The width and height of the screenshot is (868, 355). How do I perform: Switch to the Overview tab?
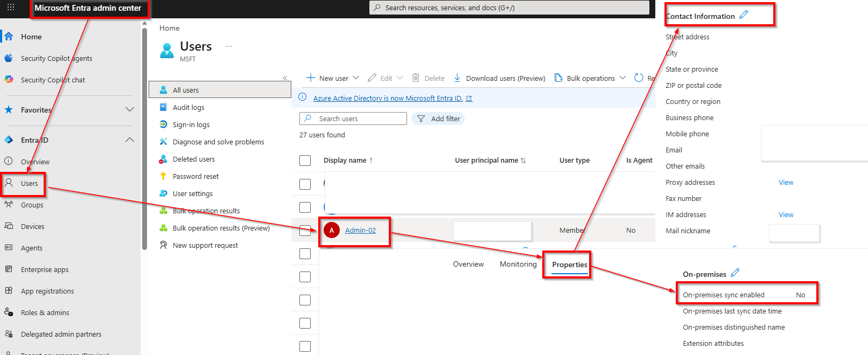pyautogui.click(x=468, y=264)
